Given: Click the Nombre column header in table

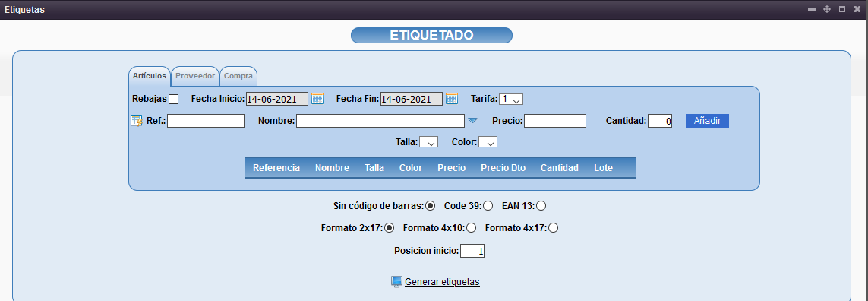Looking at the screenshot, I should click(x=332, y=168).
